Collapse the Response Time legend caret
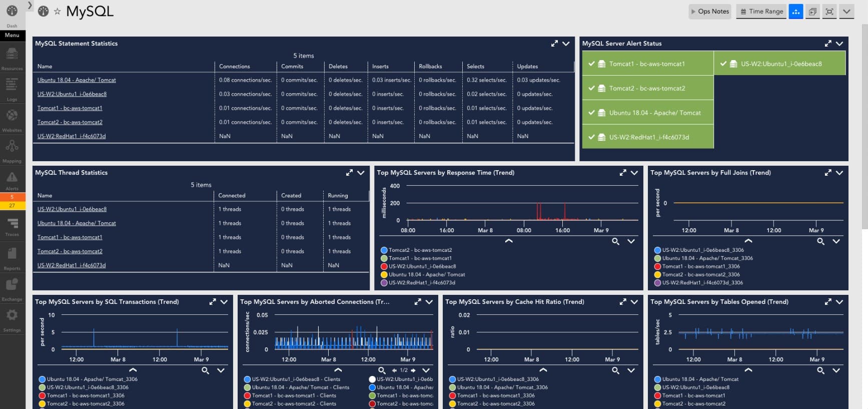The image size is (868, 409). pyautogui.click(x=509, y=241)
